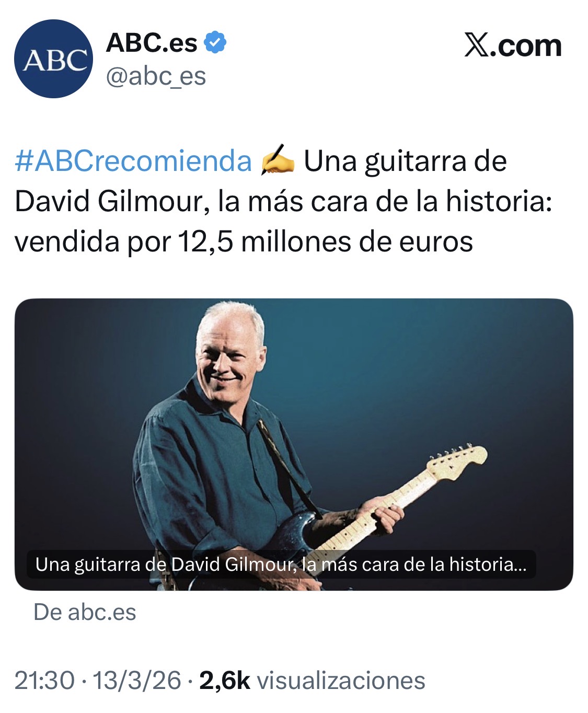Open the "visualizaciones" label
This screenshot has height=713, width=588.
341,681
